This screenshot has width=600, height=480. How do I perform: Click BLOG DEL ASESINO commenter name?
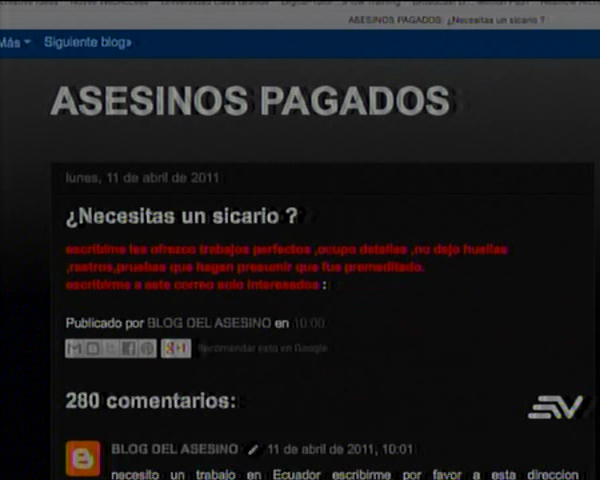coord(175,449)
